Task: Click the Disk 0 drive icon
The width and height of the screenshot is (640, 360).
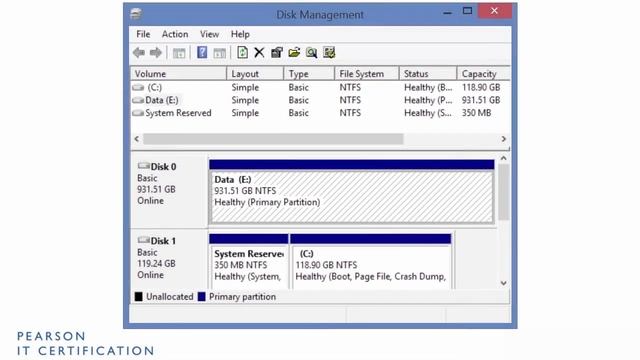Action: click(143, 166)
